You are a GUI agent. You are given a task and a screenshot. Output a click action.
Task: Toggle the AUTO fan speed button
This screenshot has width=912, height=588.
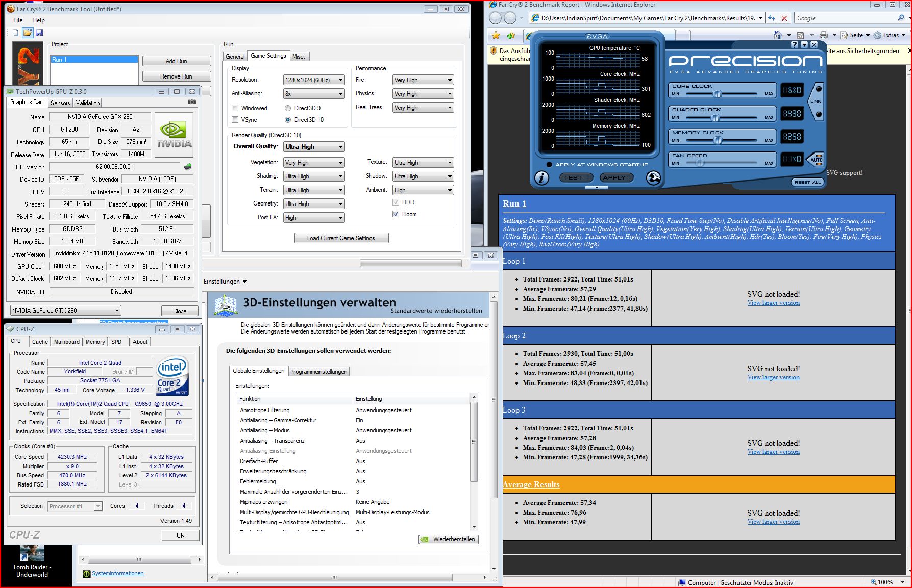coord(817,159)
